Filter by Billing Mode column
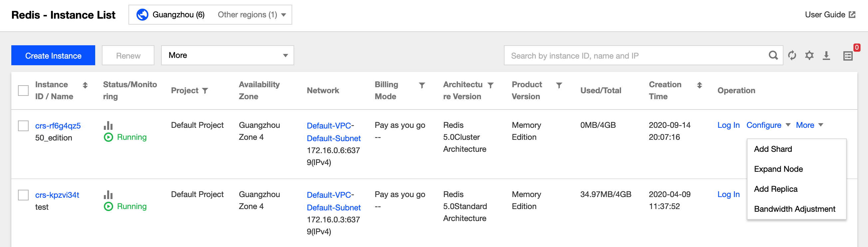The image size is (868, 247). (x=422, y=85)
